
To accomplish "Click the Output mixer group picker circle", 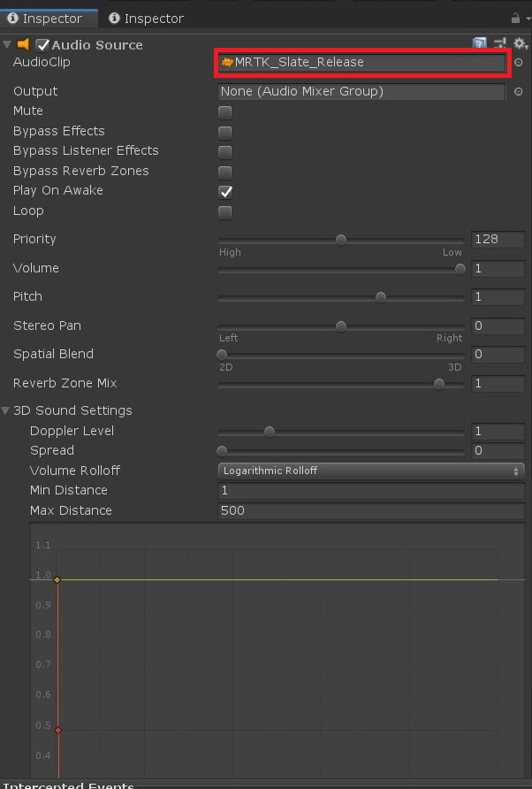I will coord(519,92).
